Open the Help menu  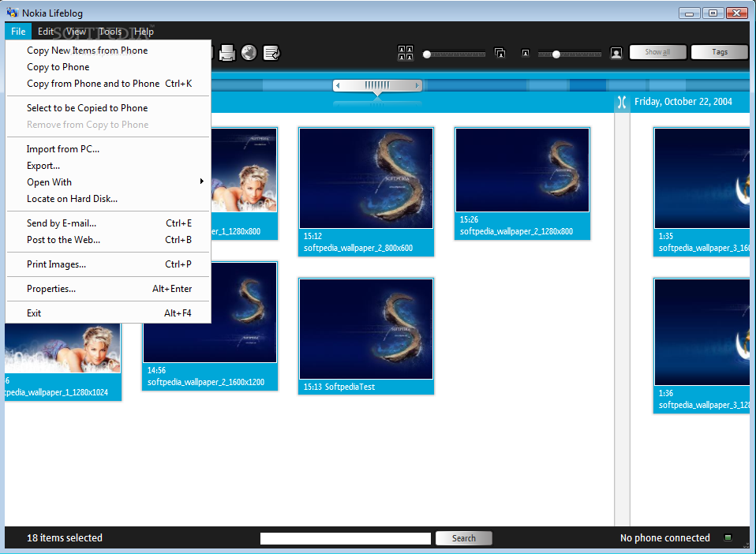tap(144, 32)
